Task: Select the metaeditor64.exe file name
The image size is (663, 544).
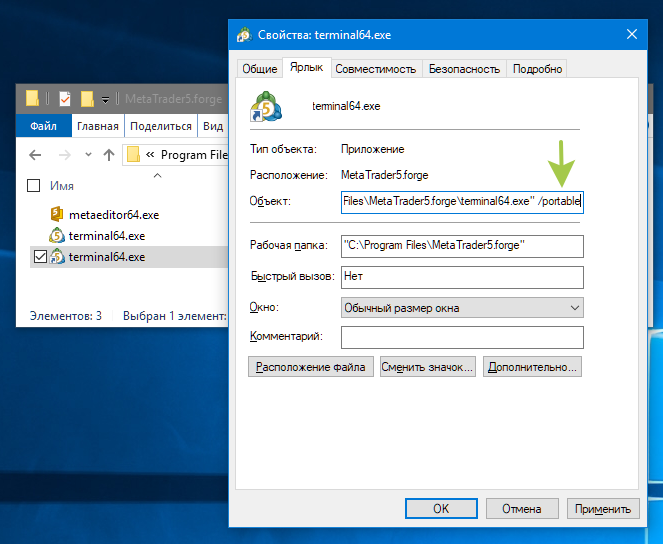Action: pyautogui.click(x=114, y=215)
